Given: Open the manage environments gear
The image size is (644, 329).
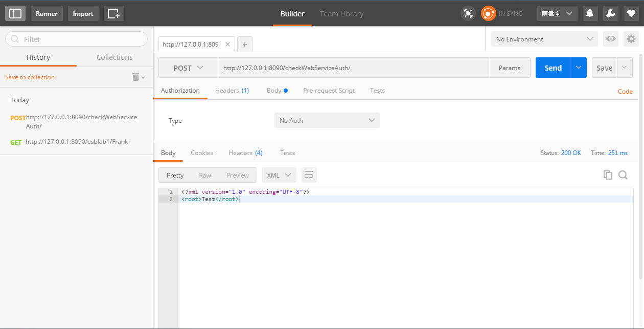Looking at the screenshot, I should pyautogui.click(x=631, y=39).
